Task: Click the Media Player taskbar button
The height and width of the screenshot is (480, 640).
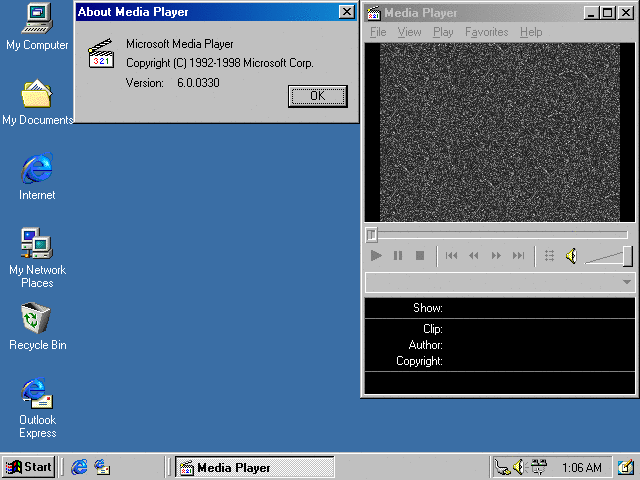Action: click(255, 467)
